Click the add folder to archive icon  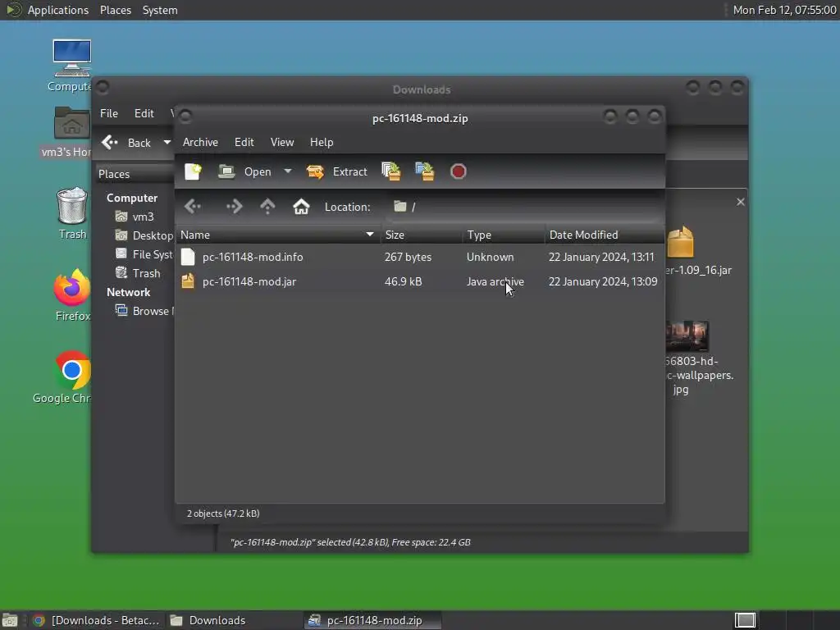(x=425, y=172)
